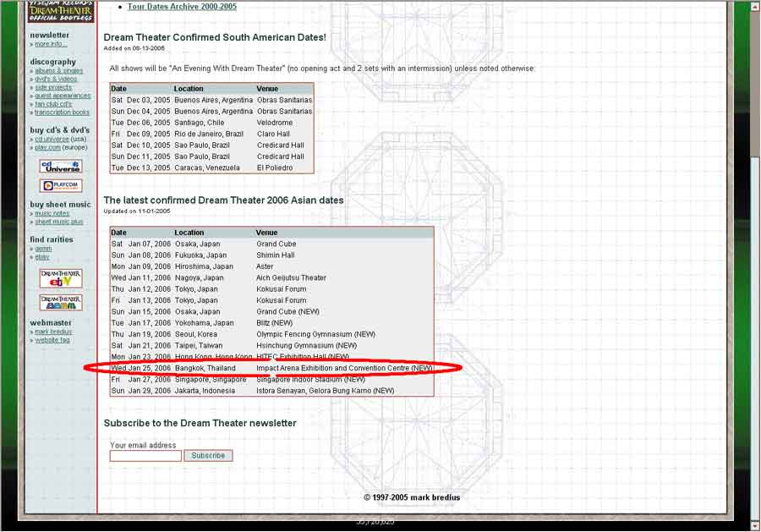This screenshot has height=532, width=761.
Task: Click 'Caracas, Venezuela' location cell
Action: [x=207, y=167]
